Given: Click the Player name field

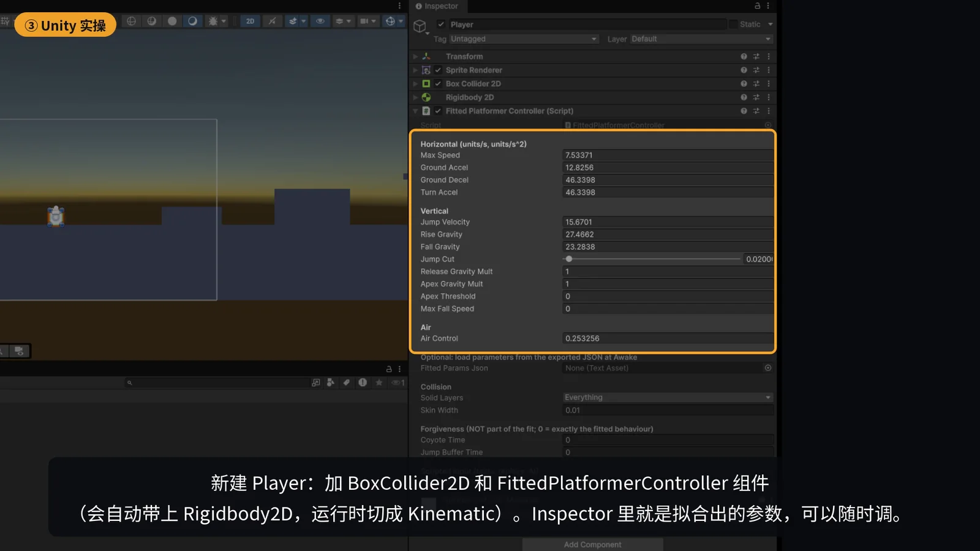Looking at the screenshot, I should point(587,24).
